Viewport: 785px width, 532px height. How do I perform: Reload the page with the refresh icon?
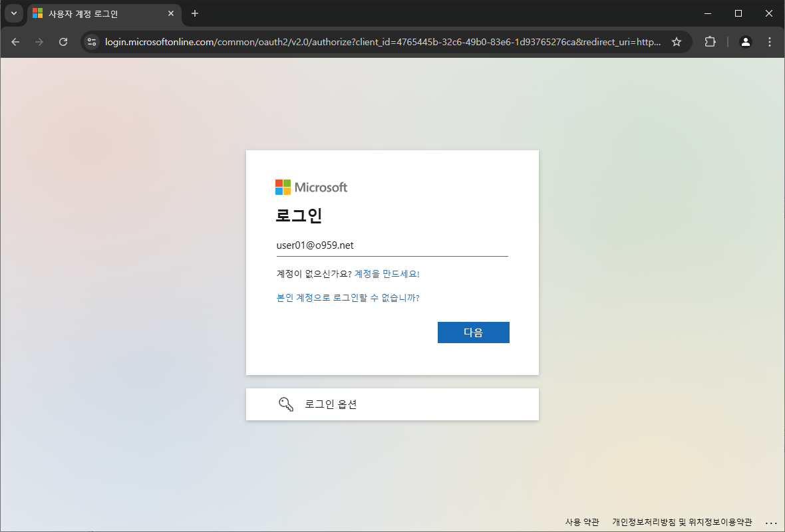[x=63, y=42]
